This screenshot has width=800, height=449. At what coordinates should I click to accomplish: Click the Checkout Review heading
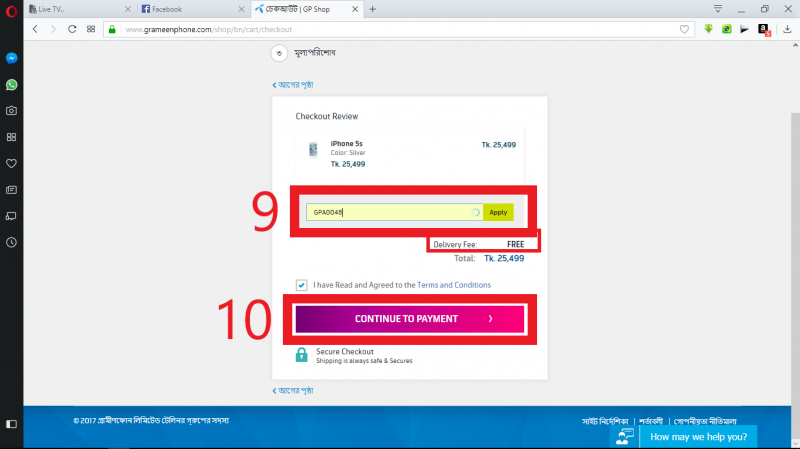click(327, 116)
